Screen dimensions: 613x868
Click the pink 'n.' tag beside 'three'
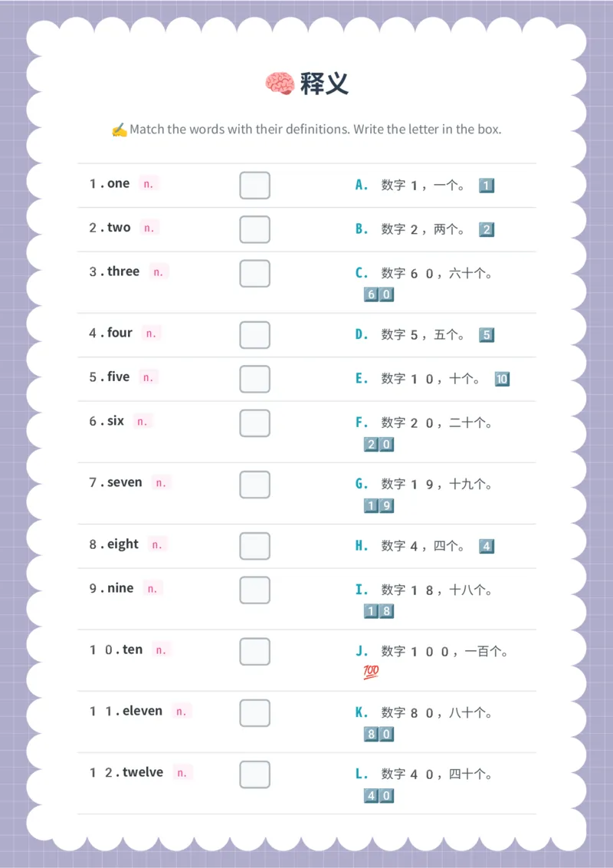[x=159, y=271]
